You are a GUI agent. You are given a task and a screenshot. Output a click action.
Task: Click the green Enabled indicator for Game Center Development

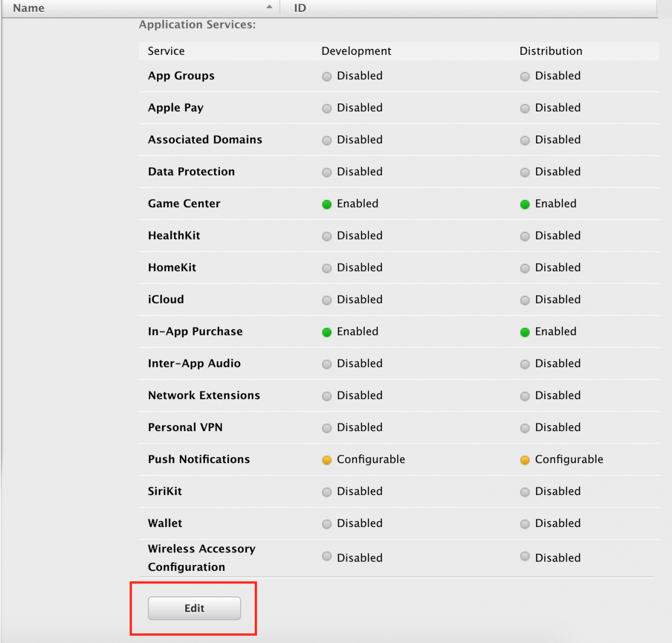327,204
